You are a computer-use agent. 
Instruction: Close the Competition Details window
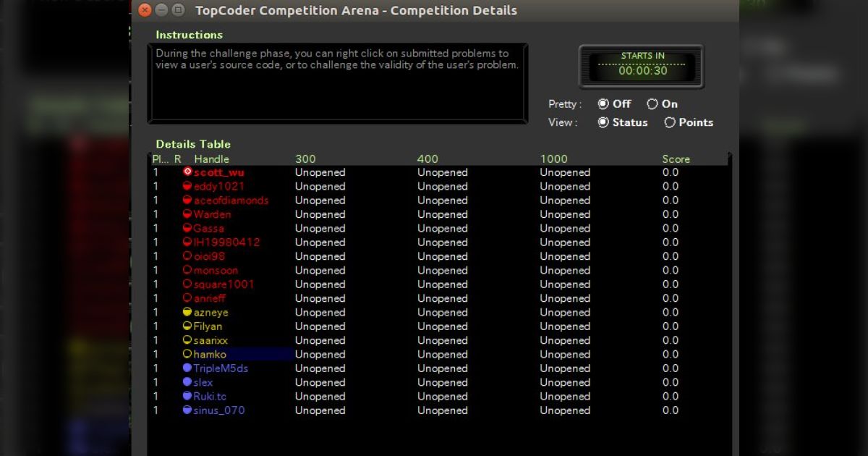pyautogui.click(x=145, y=10)
